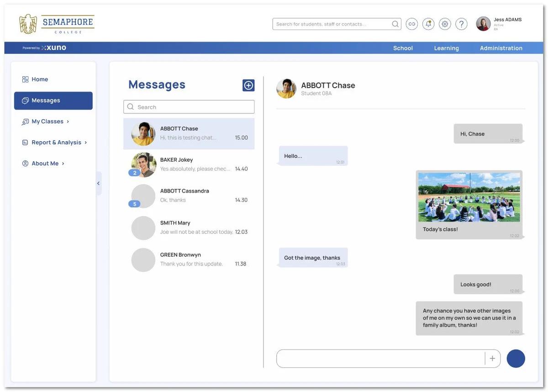Click the help question mark icon

pyautogui.click(x=461, y=24)
